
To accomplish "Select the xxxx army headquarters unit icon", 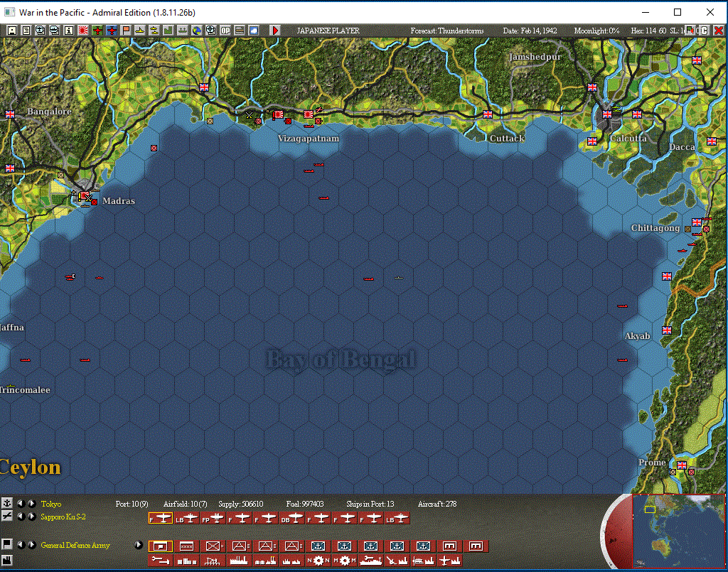I will tap(187, 546).
